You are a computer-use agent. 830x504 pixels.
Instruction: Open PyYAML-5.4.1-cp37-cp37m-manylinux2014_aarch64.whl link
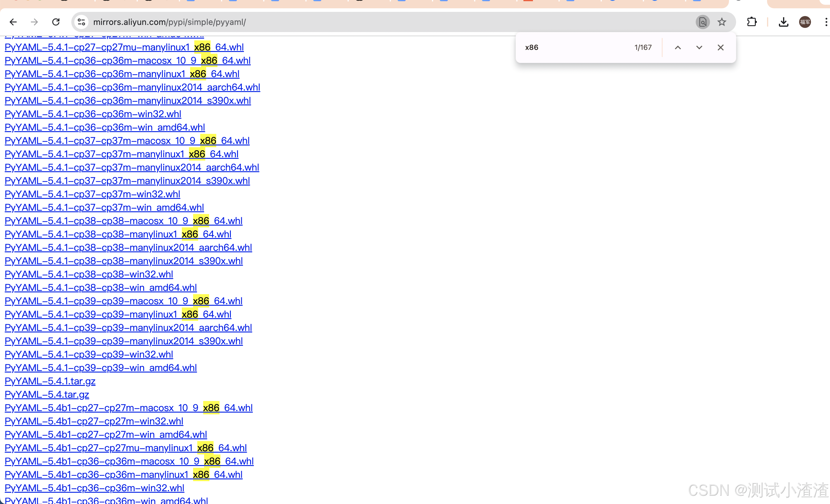coord(132,167)
